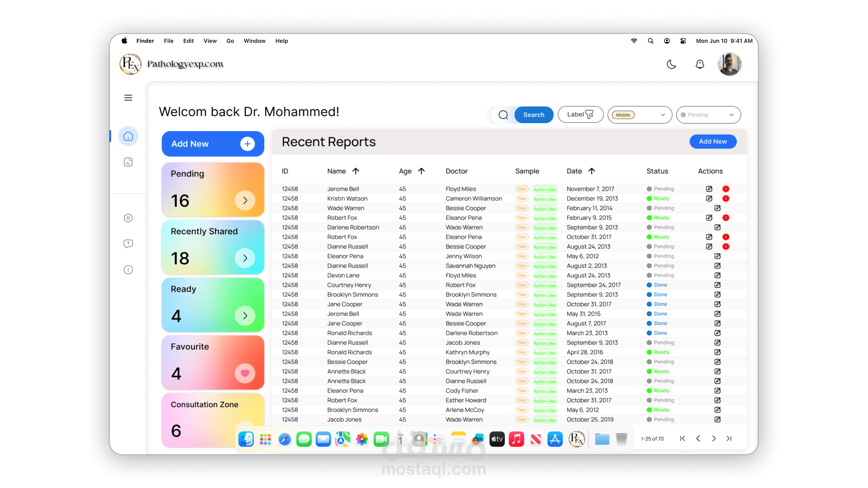Open settings hexagon icon in sidebar
This screenshot has width=868, height=488.
[x=128, y=218]
